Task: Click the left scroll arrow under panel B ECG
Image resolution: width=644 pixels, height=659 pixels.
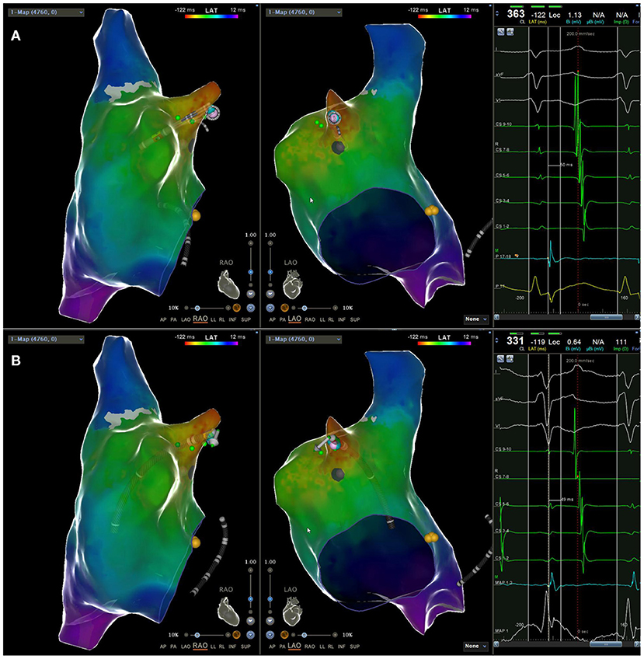Action: tap(497, 644)
